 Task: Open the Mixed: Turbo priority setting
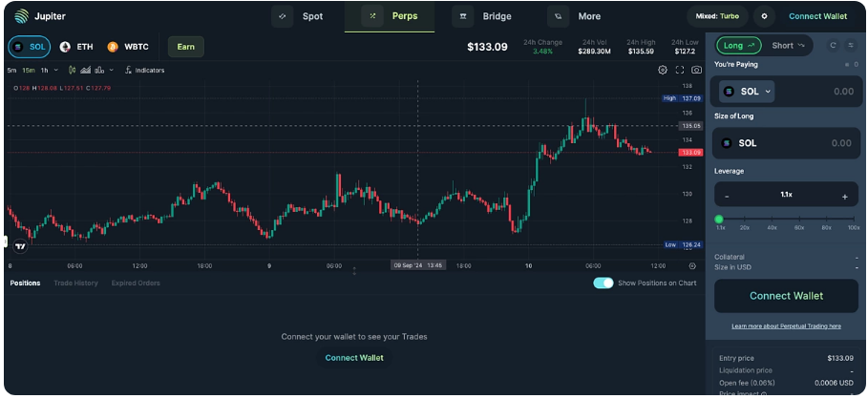tap(717, 16)
